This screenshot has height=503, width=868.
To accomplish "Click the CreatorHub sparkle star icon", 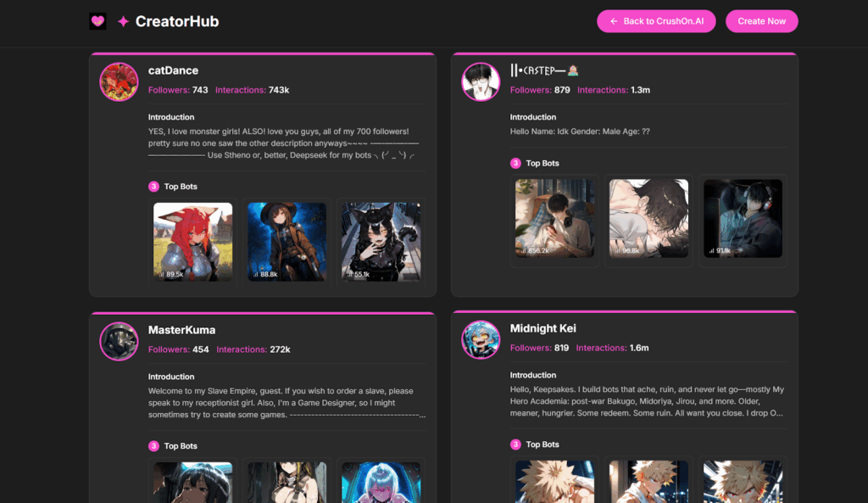I will [124, 21].
